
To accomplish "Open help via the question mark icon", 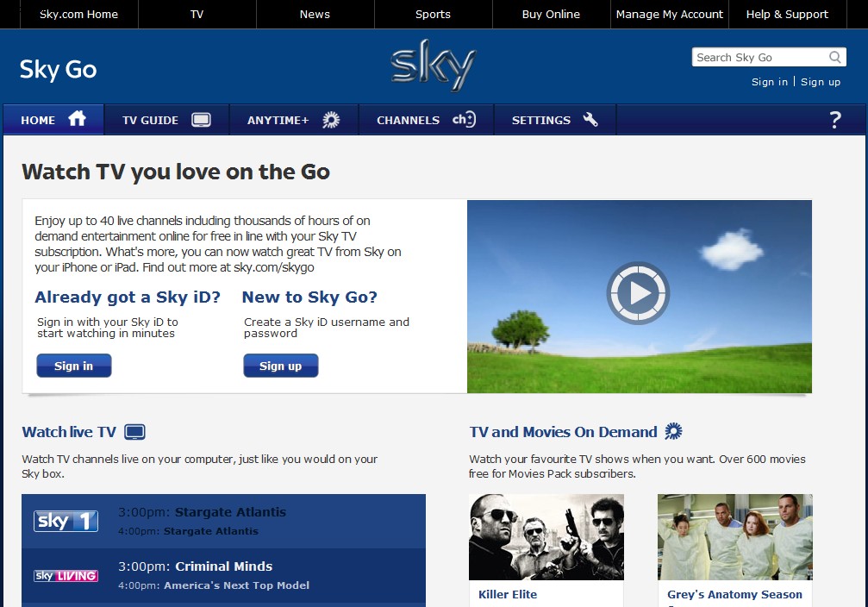I will 834,120.
